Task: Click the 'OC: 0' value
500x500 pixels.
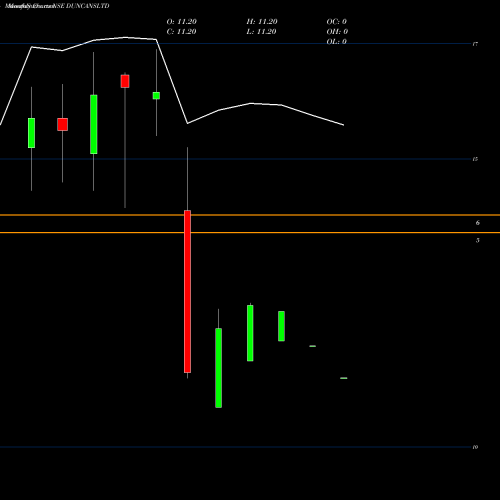Action: tap(337, 22)
